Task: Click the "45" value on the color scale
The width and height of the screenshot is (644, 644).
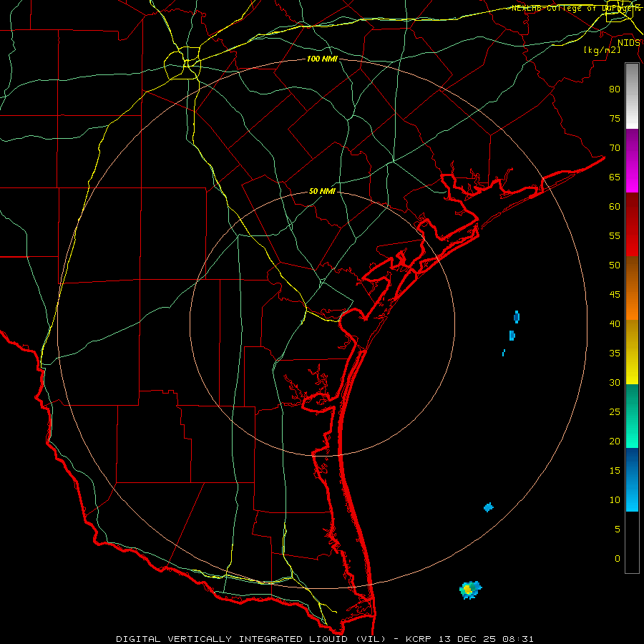Action: pos(615,295)
